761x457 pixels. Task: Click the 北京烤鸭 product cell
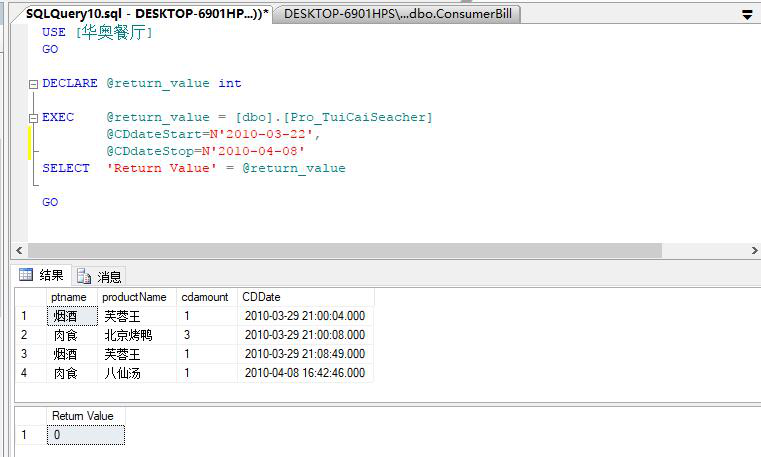point(137,335)
